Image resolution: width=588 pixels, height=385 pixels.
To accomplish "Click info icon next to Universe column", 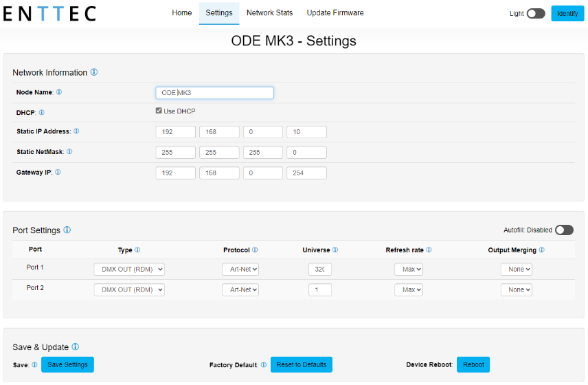I will (335, 250).
